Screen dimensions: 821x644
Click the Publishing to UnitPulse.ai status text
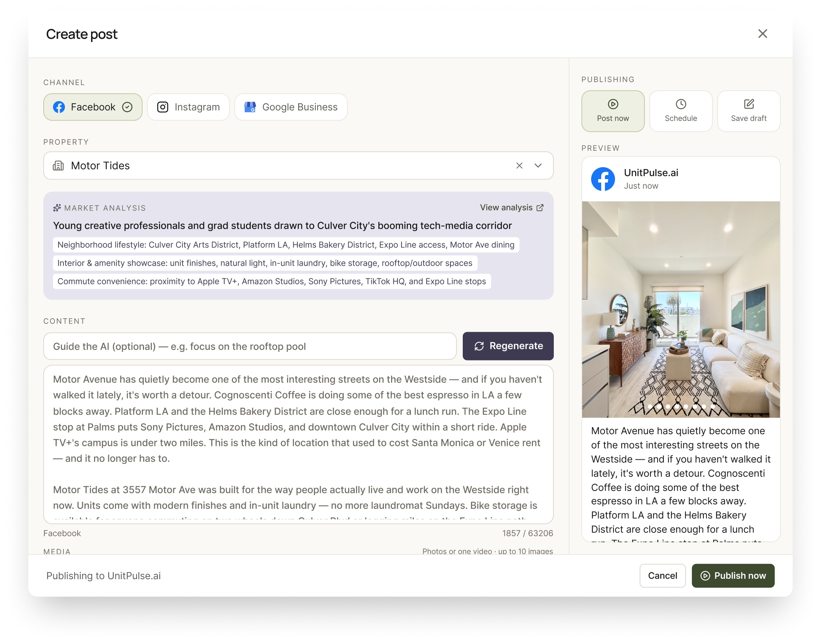103,576
